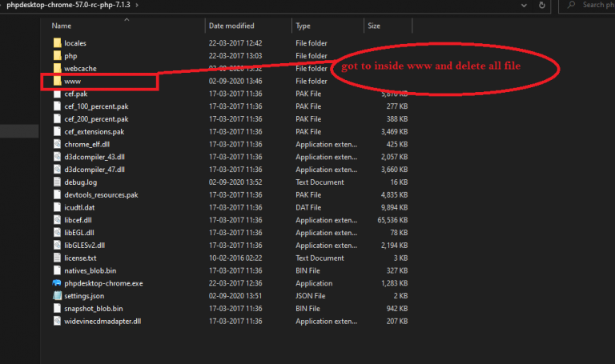Click the webcache folder icon

[x=57, y=68]
